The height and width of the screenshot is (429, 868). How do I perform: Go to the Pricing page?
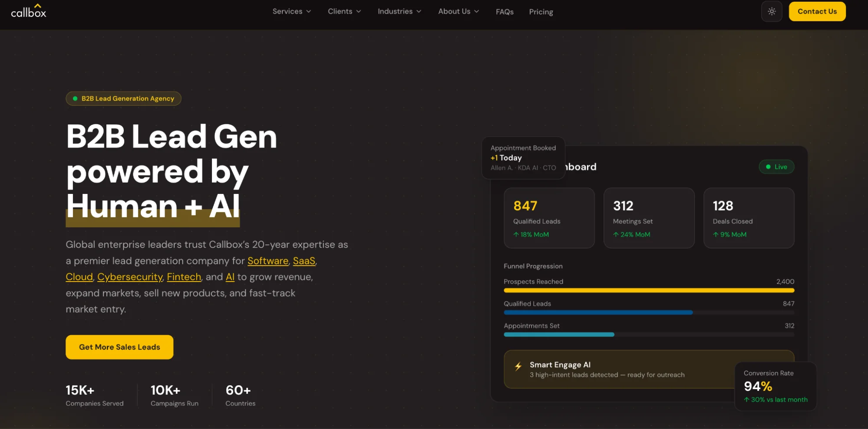pyautogui.click(x=541, y=12)
